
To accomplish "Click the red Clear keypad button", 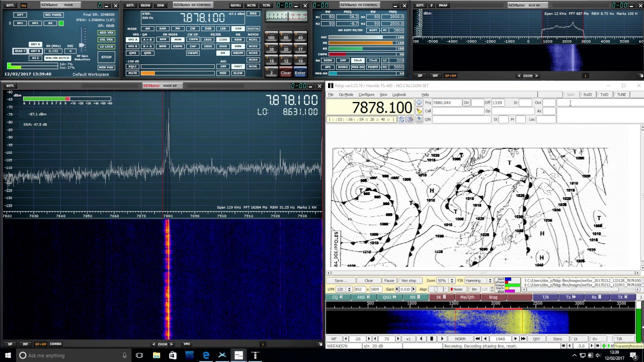I will pyautogui.click(x=286, y=73).
